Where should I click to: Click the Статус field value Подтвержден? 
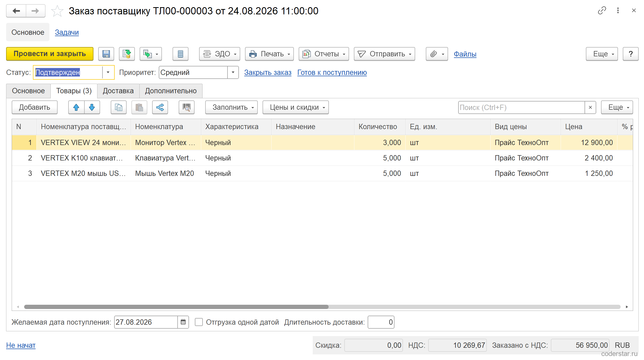pyautogui.click(x=68, y=72)
